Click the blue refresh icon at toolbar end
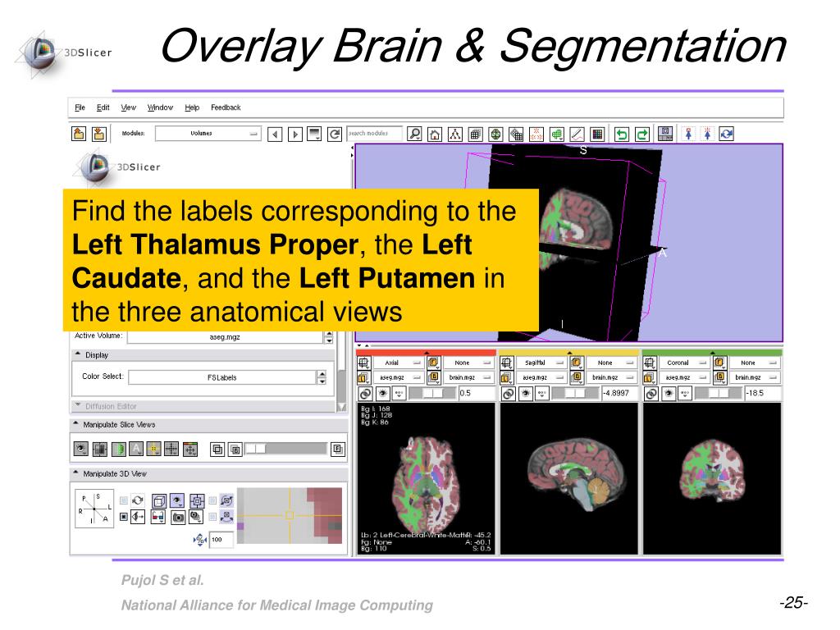This screenshot has width=840, height=630. point(727,134)
